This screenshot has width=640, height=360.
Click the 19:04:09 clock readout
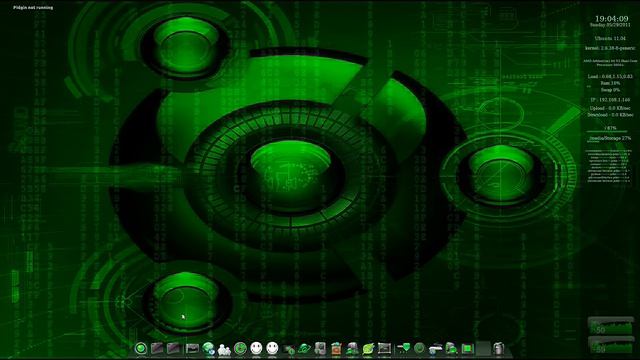[x=611, y=18]
